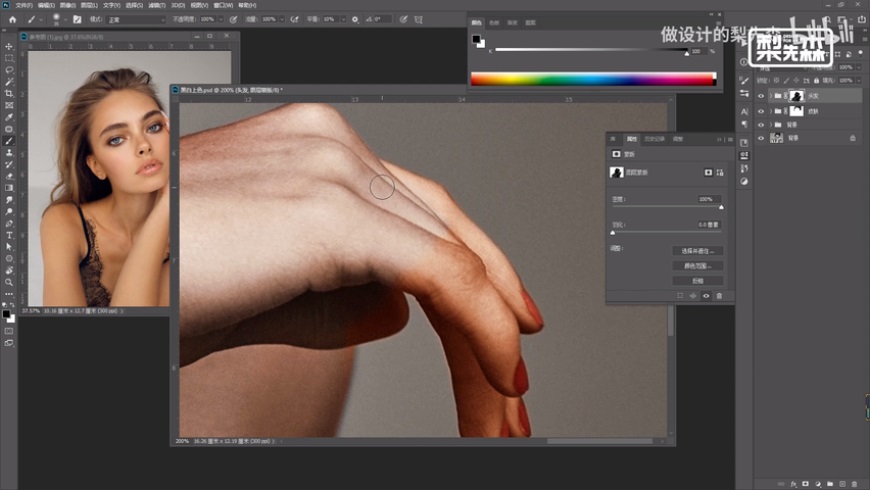Delete mask using trash icon in Properties
This screenshot has height=490, width=870.
tap(718, 296)
